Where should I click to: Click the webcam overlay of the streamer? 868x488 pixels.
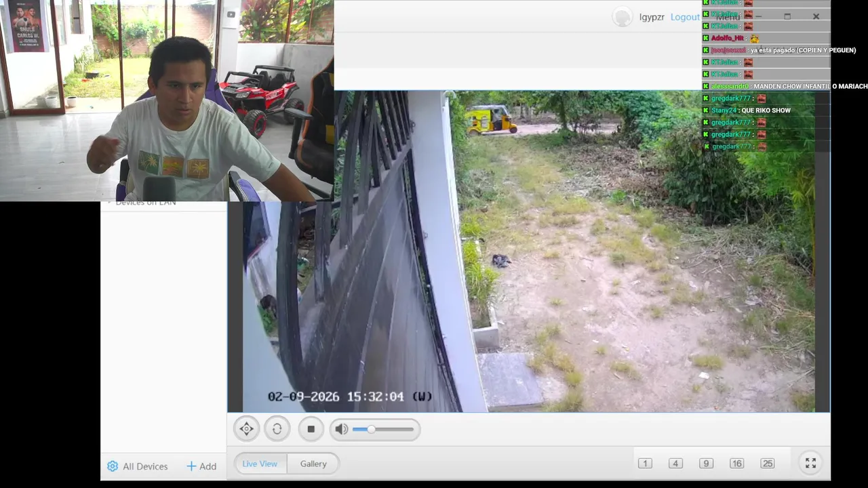pyautogui.click(x=167, y=100)
